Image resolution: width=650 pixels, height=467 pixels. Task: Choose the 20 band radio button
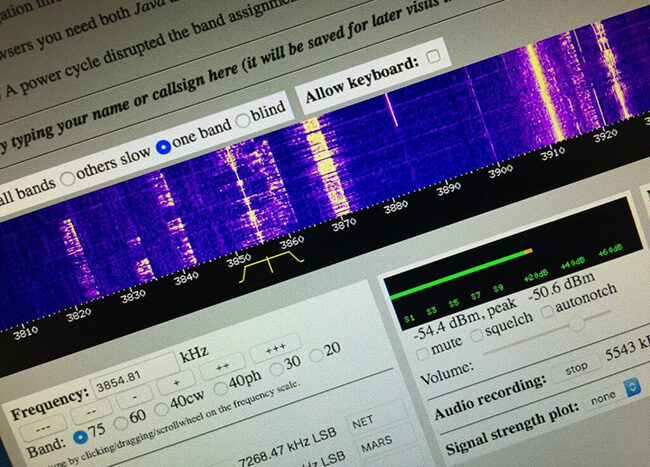tap(316, 355)
